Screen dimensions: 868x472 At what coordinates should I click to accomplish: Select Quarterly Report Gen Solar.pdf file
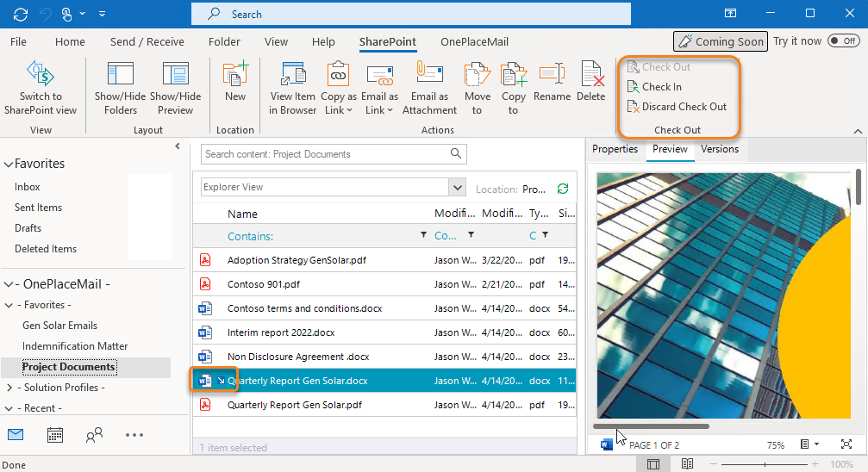coord(384,405)
